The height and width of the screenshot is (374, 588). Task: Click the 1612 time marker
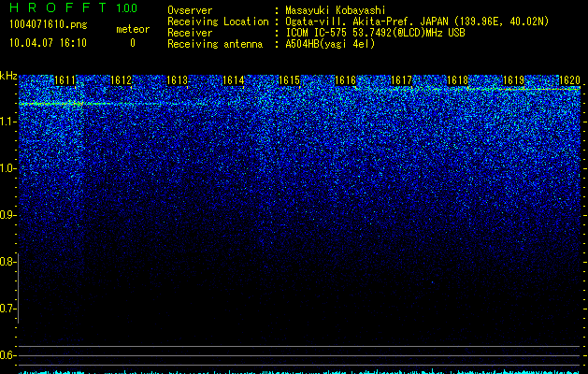coord(122,80)
